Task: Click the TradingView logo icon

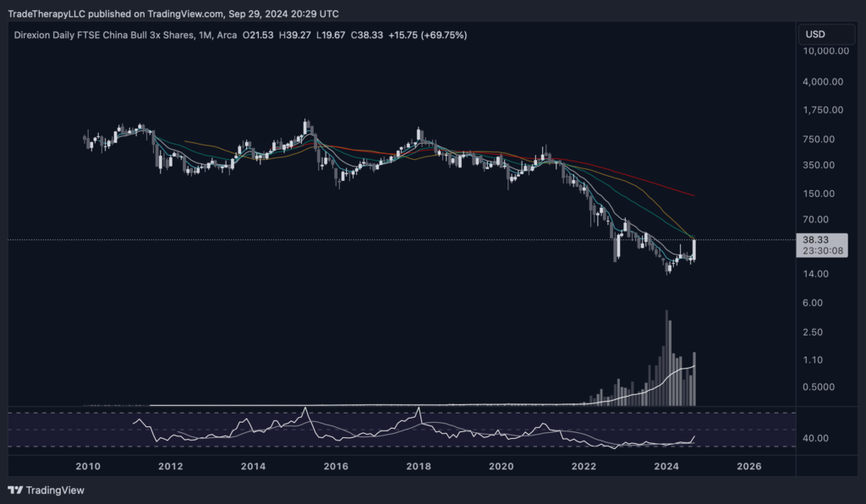Action: (x=15, y=490)
